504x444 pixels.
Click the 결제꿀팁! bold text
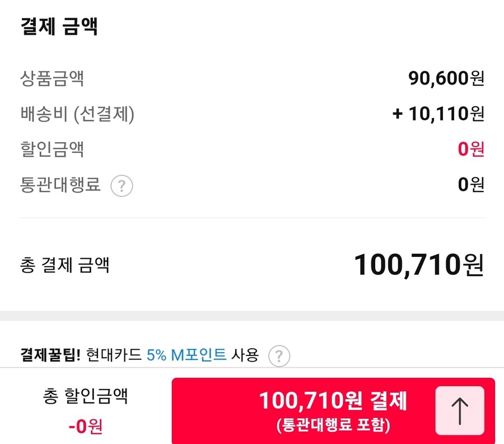coord(50,355)
